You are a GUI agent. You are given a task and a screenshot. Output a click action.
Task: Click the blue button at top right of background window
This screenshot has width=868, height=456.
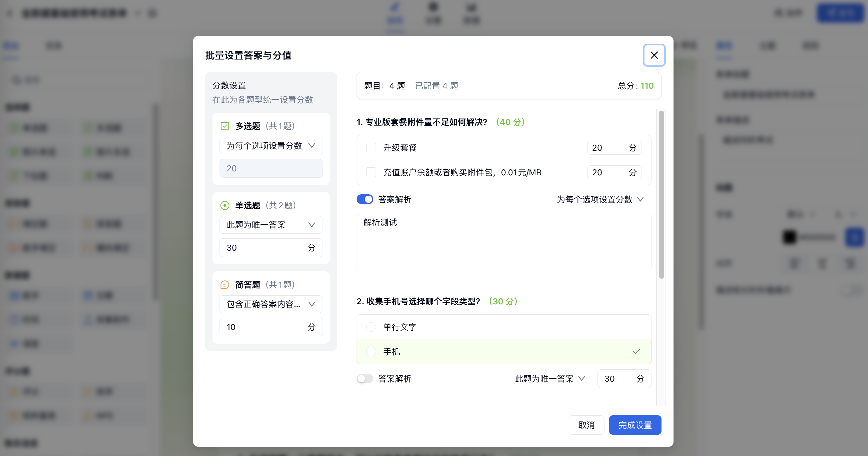coord(840,13)
